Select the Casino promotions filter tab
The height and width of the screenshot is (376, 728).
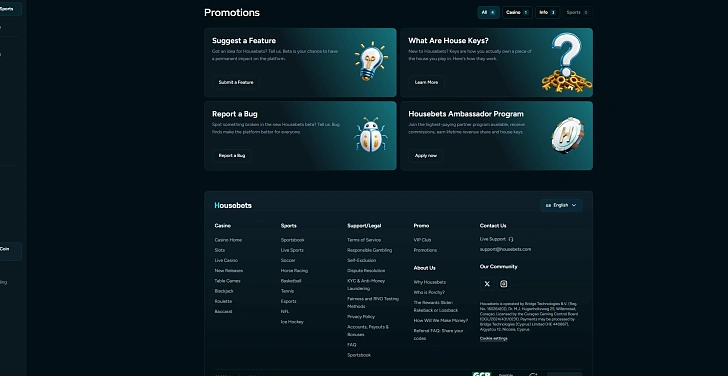(x=517, y=13)
